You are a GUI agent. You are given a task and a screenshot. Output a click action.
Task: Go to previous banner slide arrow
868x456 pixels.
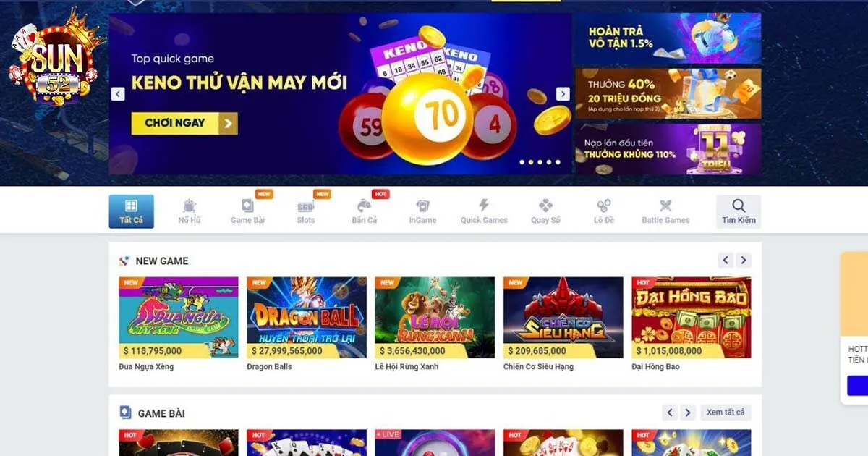(118, 94)
